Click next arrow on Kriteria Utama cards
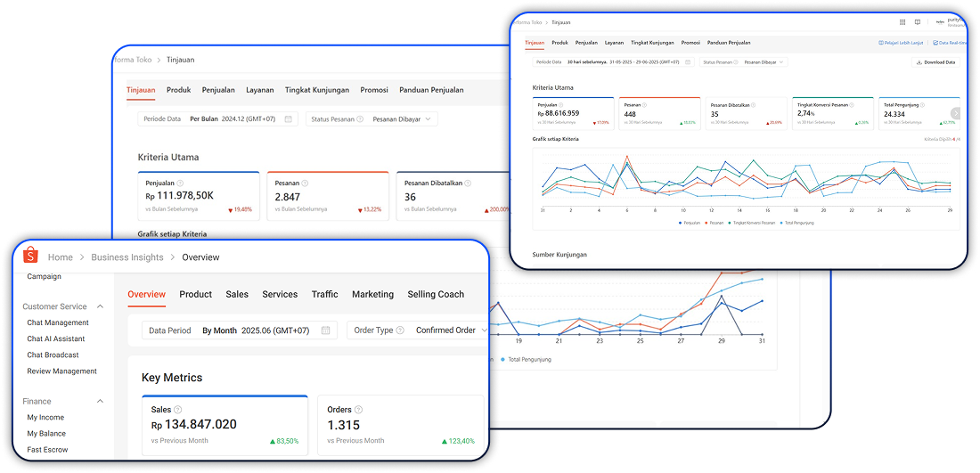This screenshot has width=980, height=473. point(956,113)
